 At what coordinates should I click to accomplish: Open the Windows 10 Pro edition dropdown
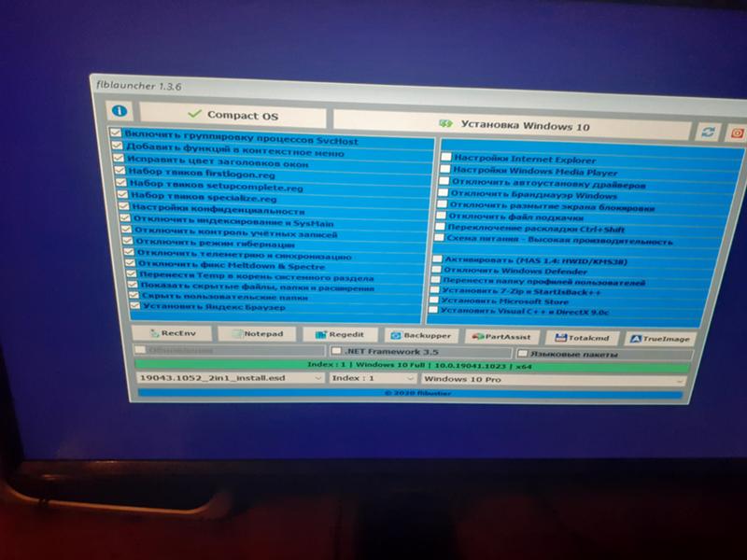pyautogui.click(x=554, y=380)
